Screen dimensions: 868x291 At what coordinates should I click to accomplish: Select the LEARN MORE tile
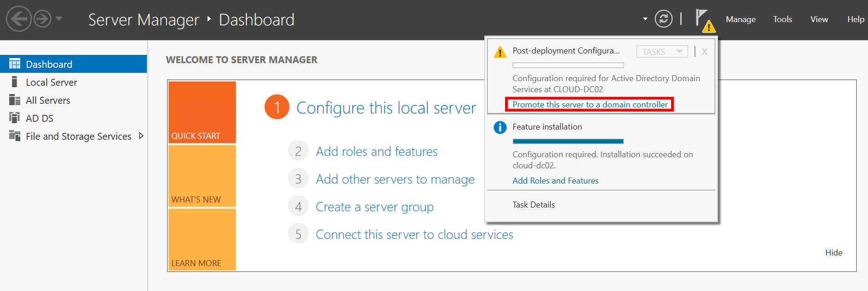[x=202, y=239]
